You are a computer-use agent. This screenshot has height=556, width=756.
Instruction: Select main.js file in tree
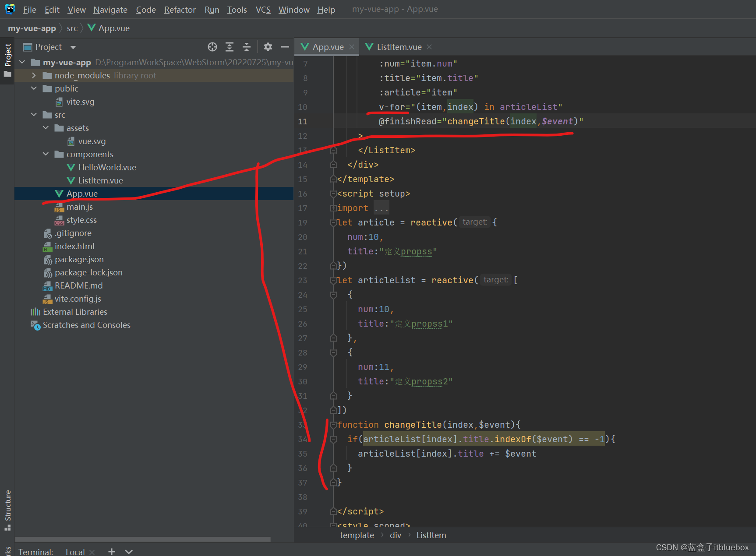[80, 207]
